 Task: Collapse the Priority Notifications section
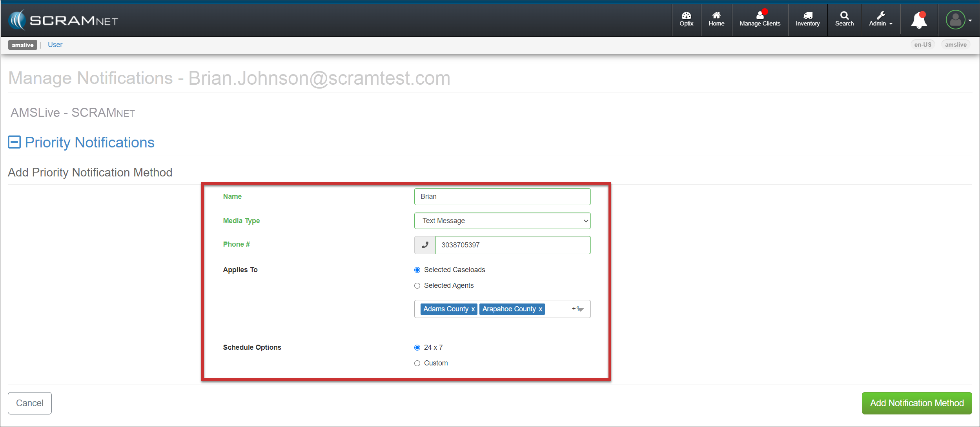pyautogui.click(x=15, y=142)
